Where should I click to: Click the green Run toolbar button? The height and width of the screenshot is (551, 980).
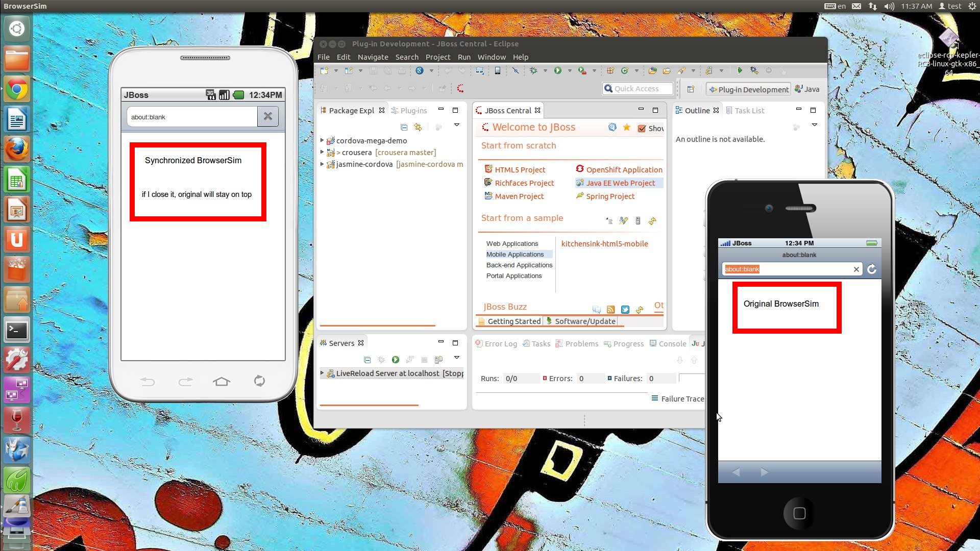557,71
